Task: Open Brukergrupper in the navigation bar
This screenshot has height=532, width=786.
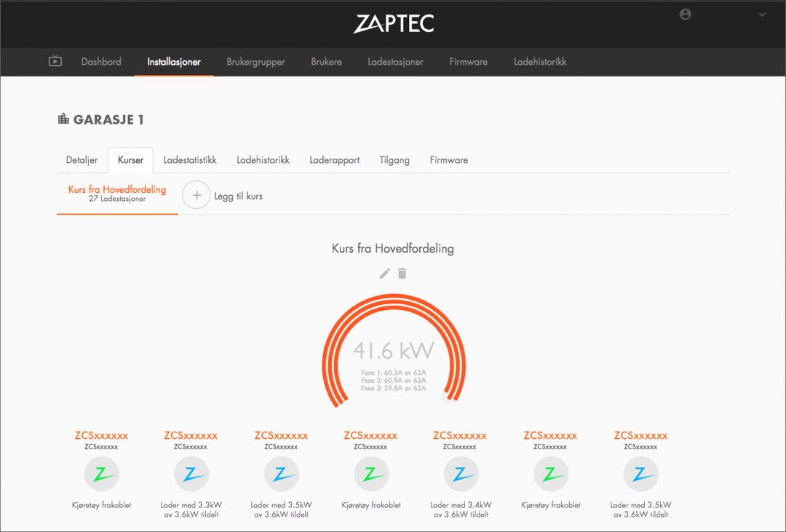Action: pos(255,62)
